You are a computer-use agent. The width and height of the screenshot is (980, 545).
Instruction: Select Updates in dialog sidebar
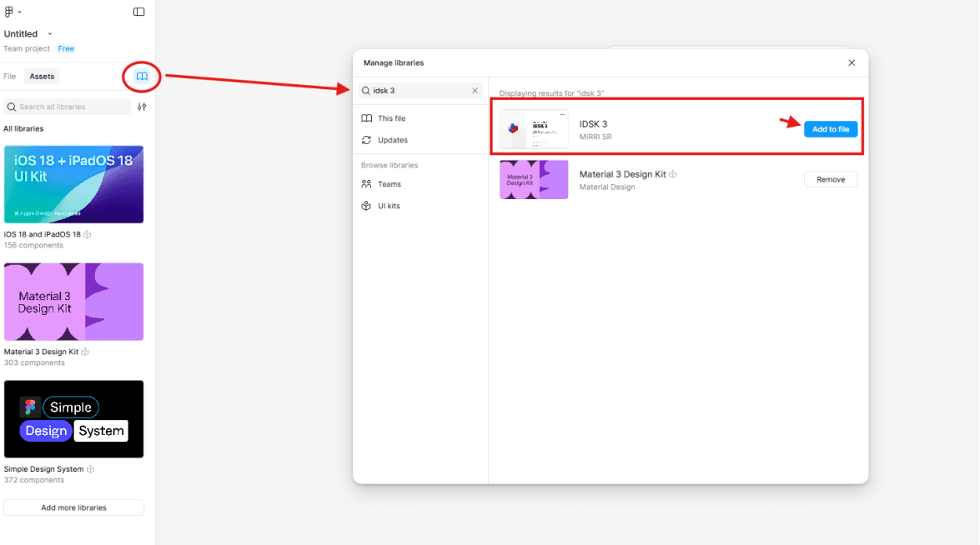393,141
